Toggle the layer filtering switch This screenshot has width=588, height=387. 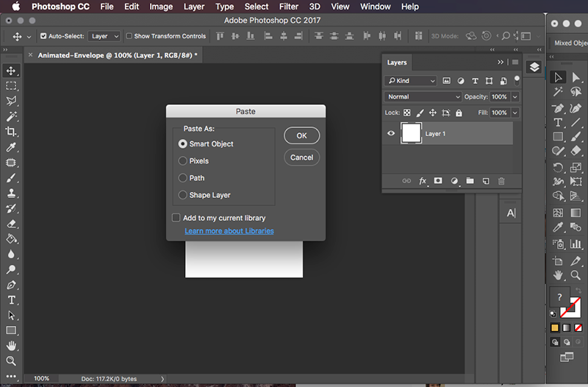(517, 80)
